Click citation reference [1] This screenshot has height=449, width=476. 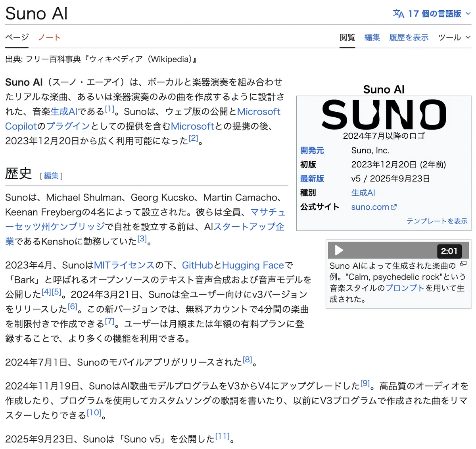109,109
